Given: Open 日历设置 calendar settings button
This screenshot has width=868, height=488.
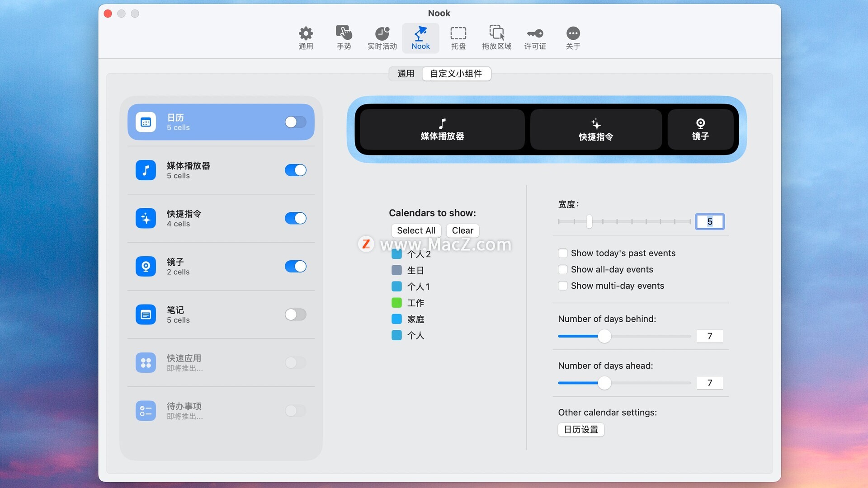Looking at the screenshot, I should 581,429.
